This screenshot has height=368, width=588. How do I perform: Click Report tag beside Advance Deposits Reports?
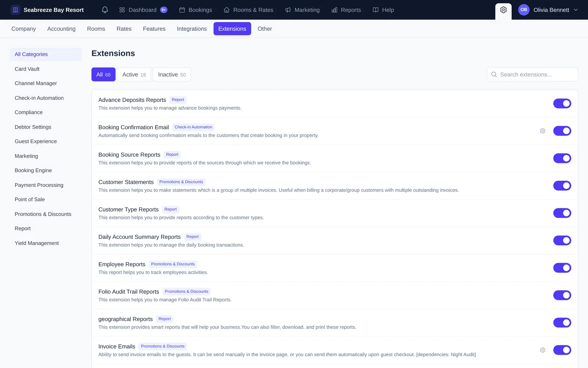178,100
